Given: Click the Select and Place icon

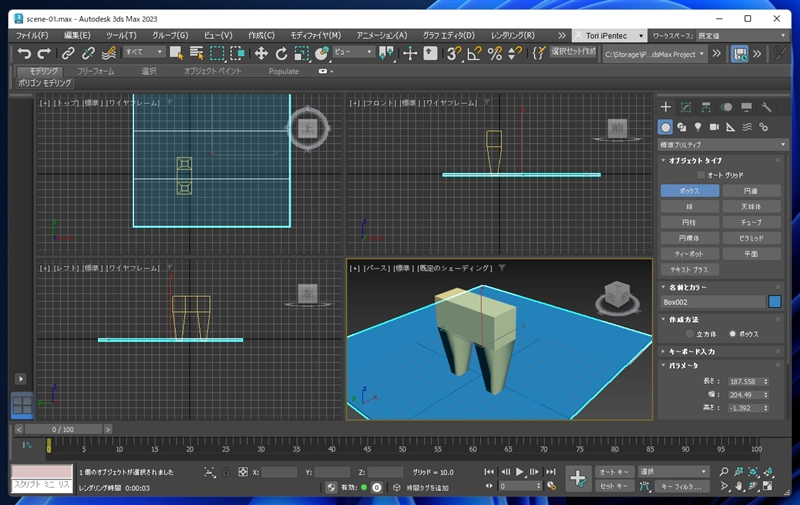Looking at the screenshot, I should (322, 53).
